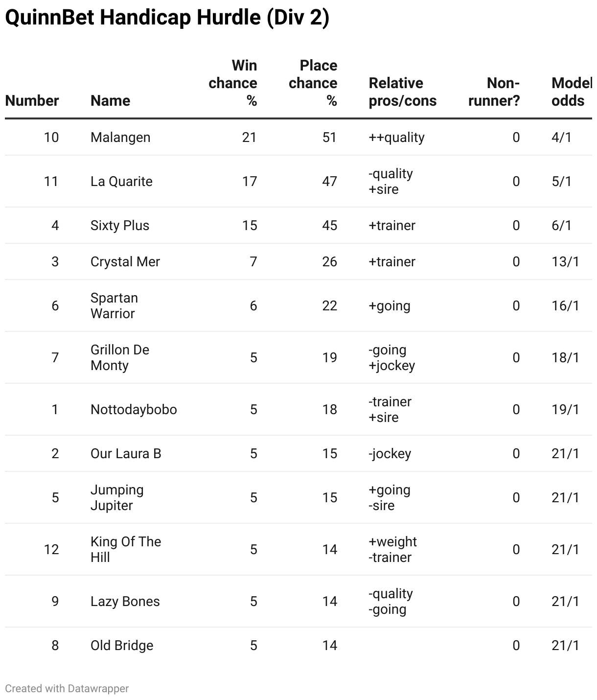Viewport: 597px width, 700px height.
Task: Click Crystal Mer in the table
Action: coord(125,261)
